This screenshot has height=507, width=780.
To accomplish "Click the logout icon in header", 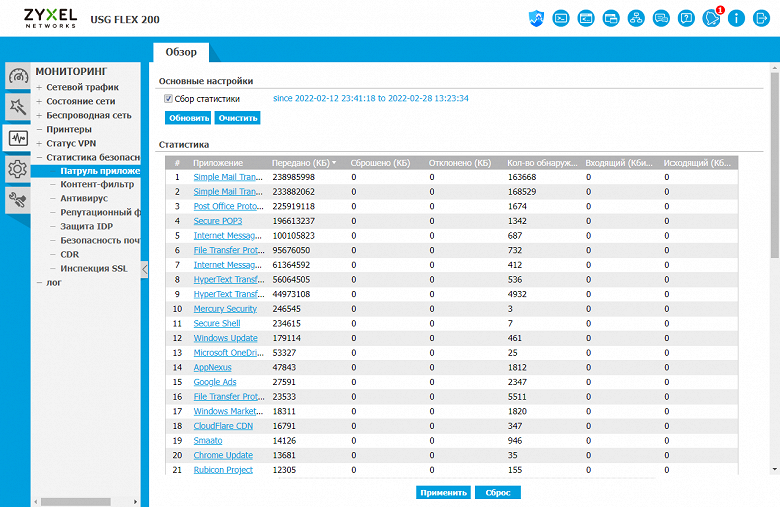I will pos(761,18).
